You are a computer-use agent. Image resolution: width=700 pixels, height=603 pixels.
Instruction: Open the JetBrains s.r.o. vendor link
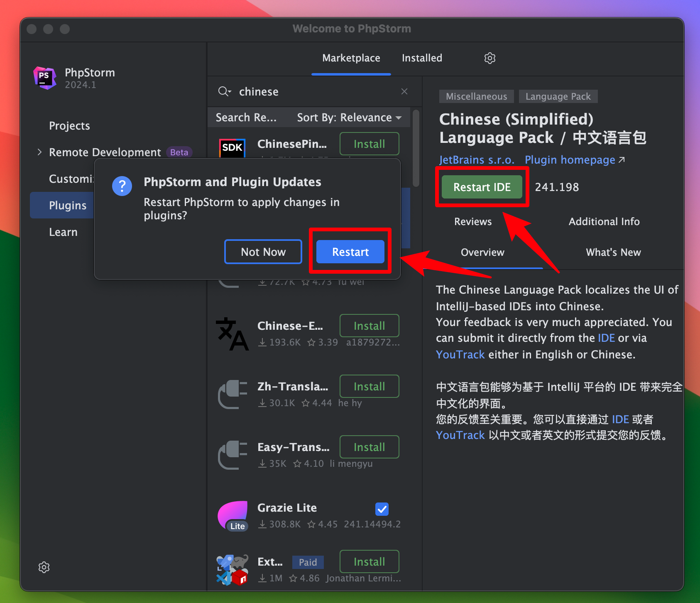[477, 160]
